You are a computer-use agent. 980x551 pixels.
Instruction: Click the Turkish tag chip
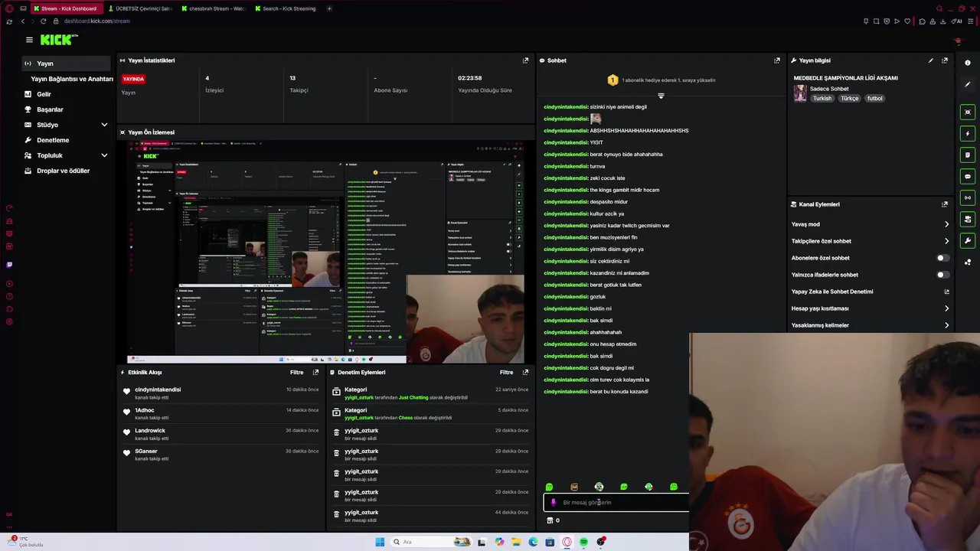pos(822,99)
